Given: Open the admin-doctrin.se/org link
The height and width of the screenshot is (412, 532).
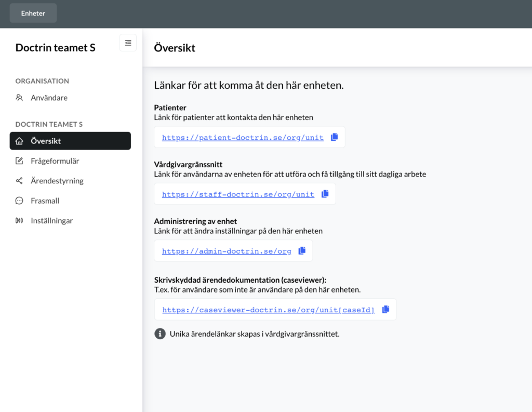Looking at the screenshot, I should click(x=227, y=251).
